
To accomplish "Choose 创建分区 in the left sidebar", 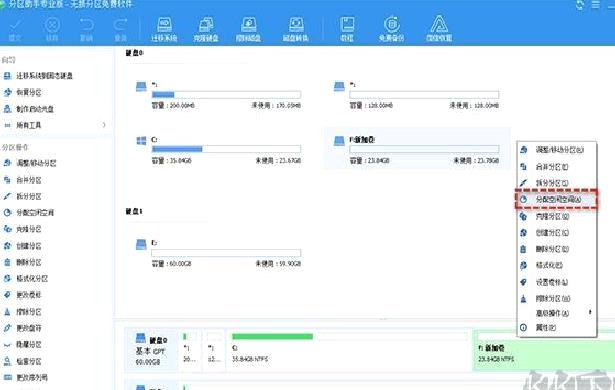I will [x=22, y=246].
